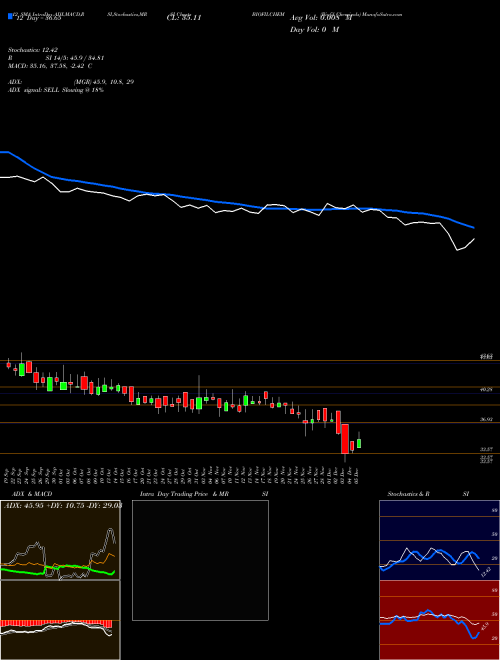The height and width of the screenshot is (660, 500).
Task: Click the ADX (MGR) 45.9, 10.8, 29 values
Action: click(x=104, y=82)
